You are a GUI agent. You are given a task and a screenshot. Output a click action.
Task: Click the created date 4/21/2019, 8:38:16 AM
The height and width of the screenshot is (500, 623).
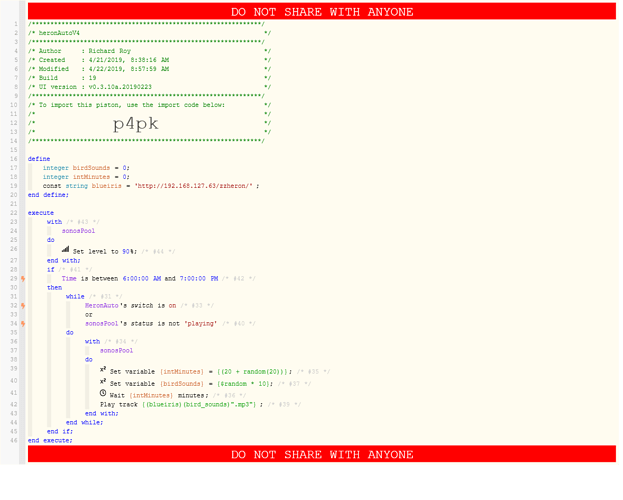[x=129, y=60]
